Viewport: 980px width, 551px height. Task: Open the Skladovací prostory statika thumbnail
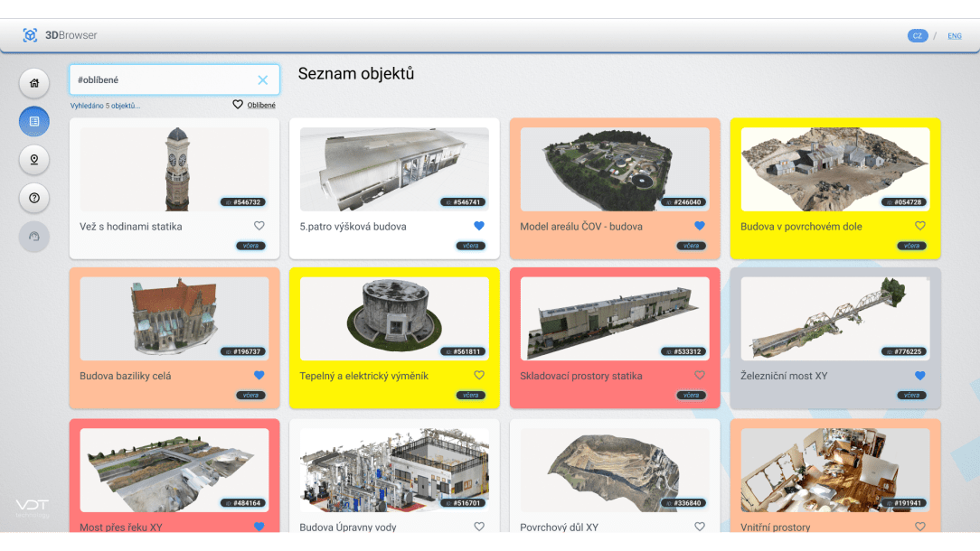(x=615, y=318)
